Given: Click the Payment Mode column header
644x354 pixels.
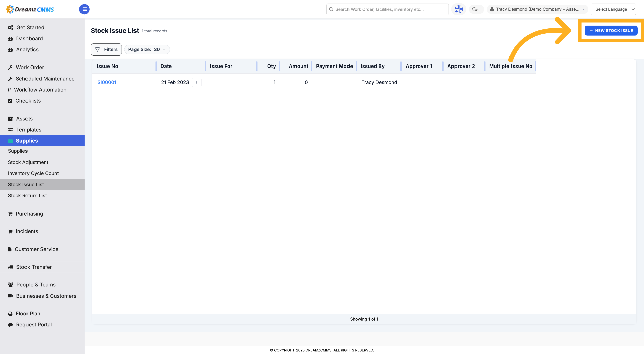Looking at the screenshot, I should coord(334,66).
